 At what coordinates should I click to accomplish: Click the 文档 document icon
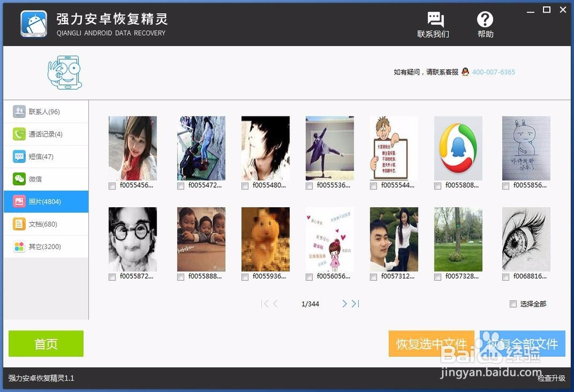[x=19, y=224]
